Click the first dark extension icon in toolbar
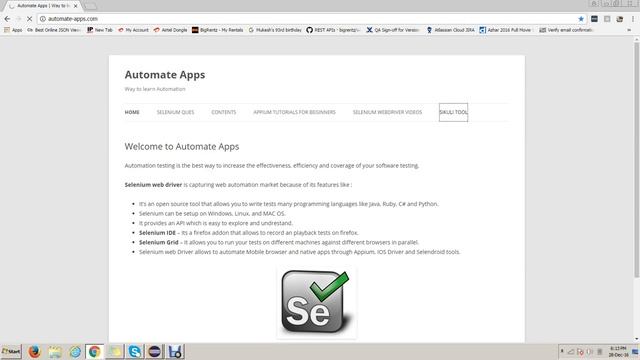This screenshot has height=360, width=640. (x=594, y=19)
